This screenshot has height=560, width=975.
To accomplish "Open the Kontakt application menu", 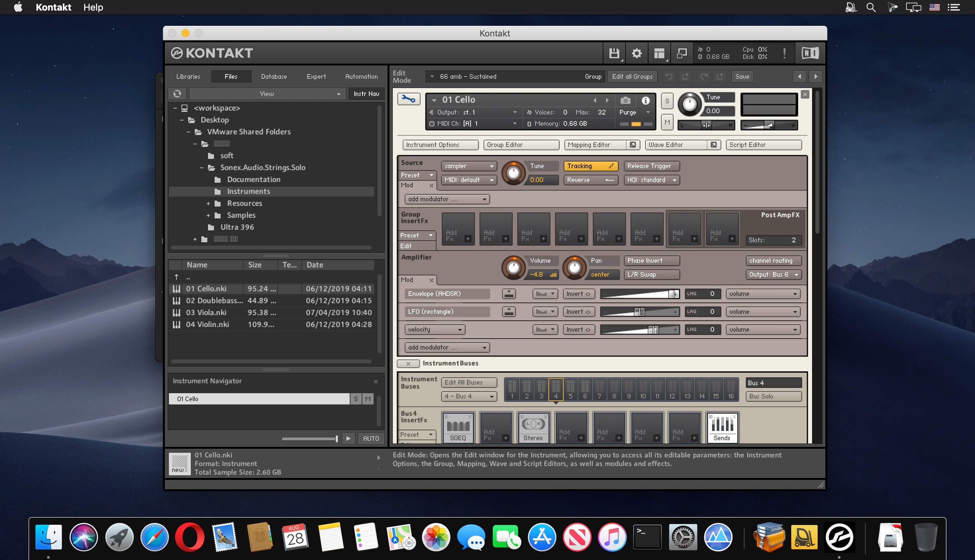I will (53, 7).
